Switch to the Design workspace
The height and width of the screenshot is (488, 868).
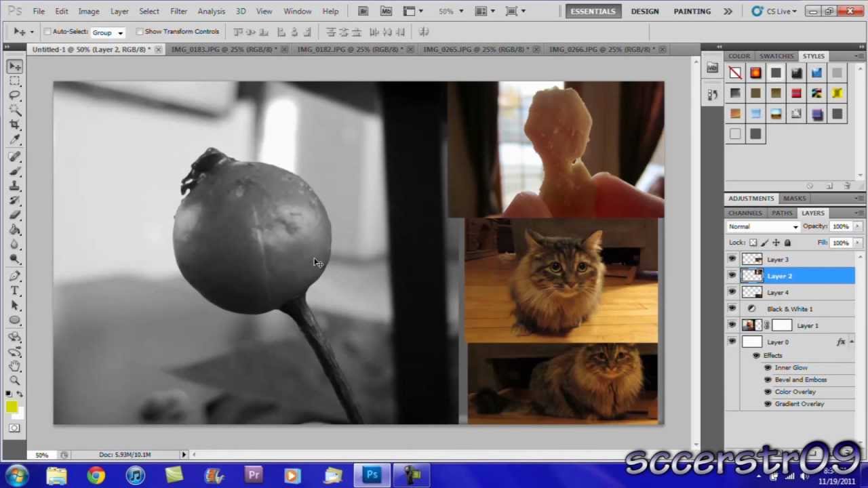point(644,12)
